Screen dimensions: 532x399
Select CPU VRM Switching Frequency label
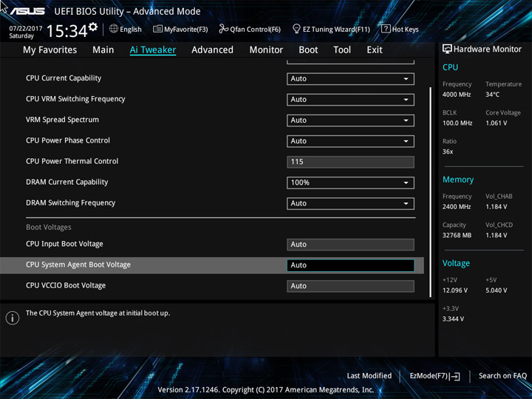pos(75,99)
